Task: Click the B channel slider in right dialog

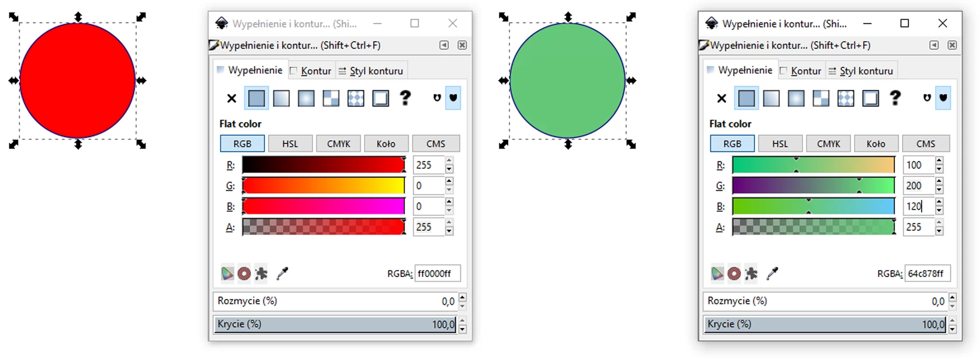Action: tap(814, 206)
